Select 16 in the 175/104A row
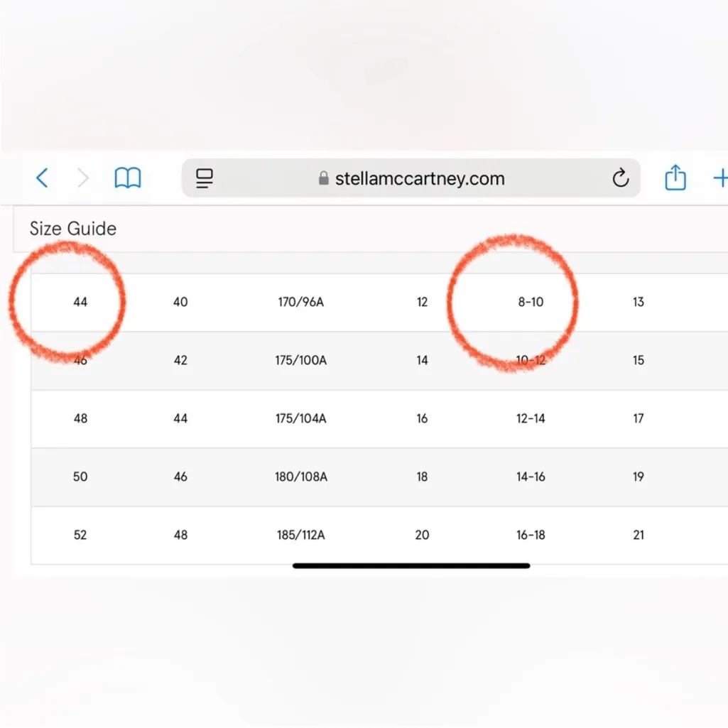The width and height of the screenshot is (728, 728). (x=422, y=418)
